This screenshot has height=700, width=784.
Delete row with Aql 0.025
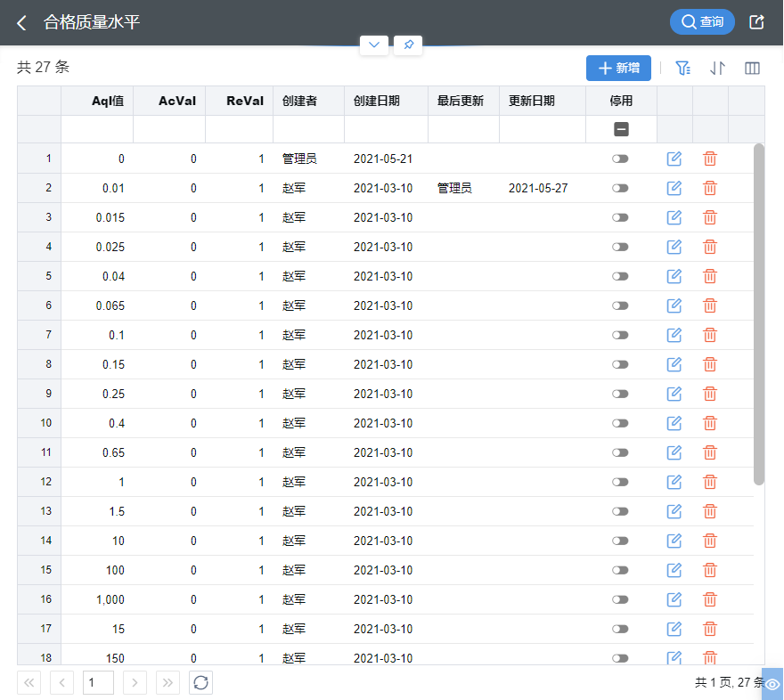(x=710, y=247)
